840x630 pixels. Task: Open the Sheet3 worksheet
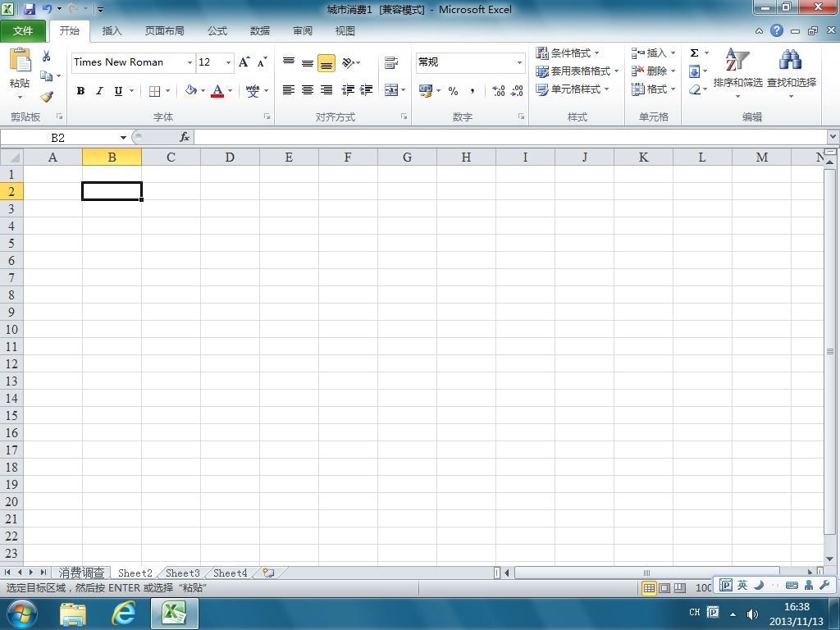[x=183, y=573]
